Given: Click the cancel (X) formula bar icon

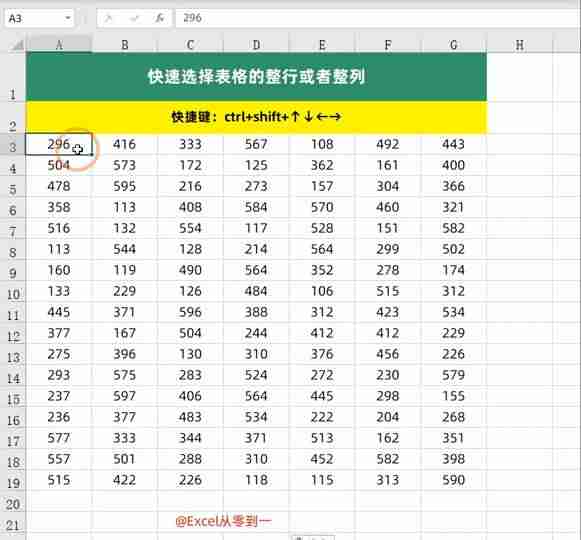Looking at the screenshot, I should (108, 18).
